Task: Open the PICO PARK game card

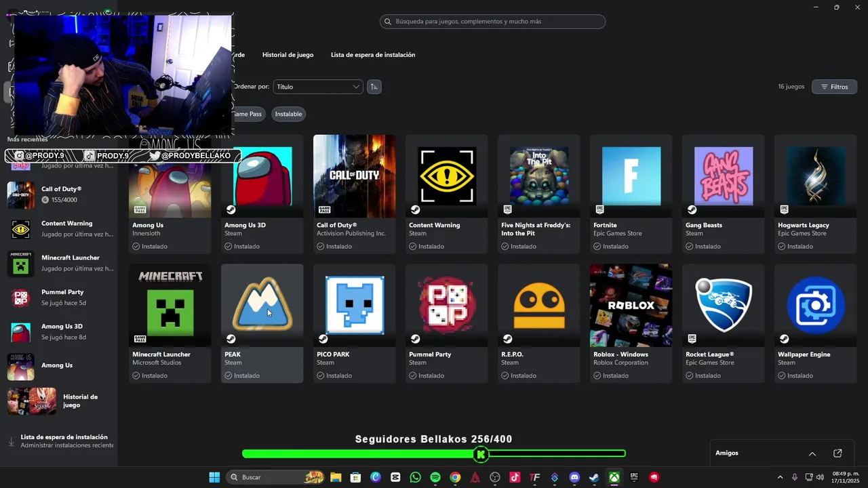Action: pos(354,323)
